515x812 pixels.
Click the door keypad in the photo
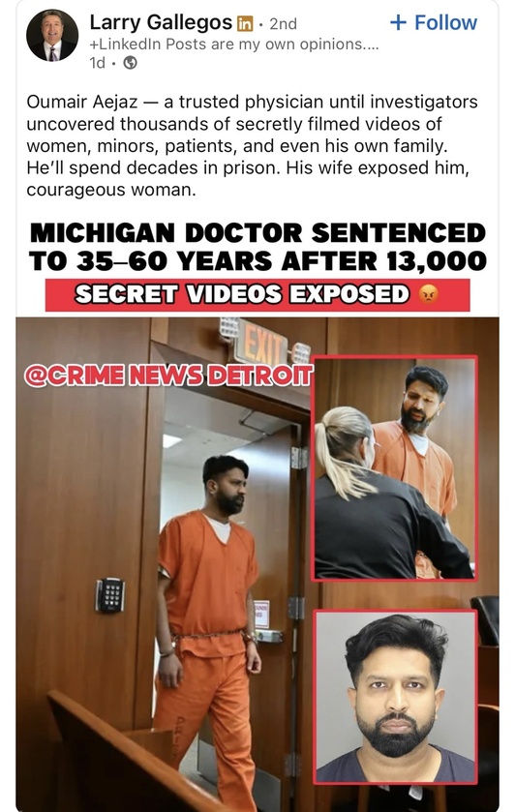pos(109,595)
